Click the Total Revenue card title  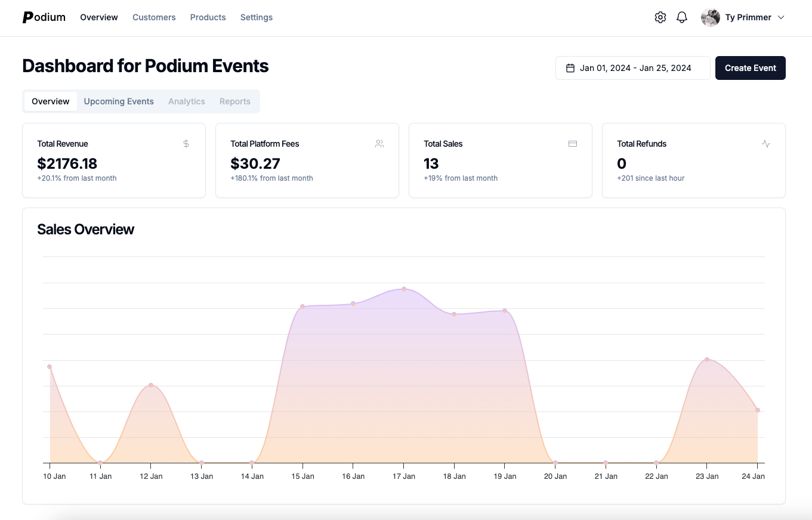point(63,144)
